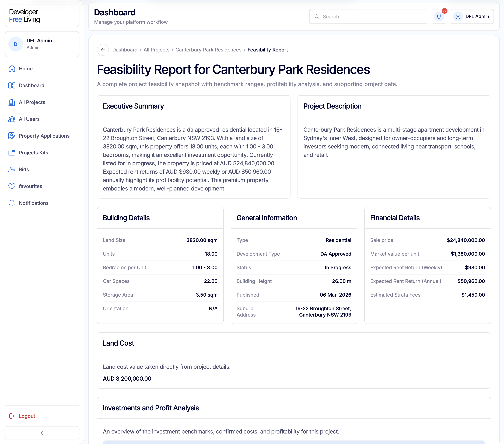Click the Project Description heading

(x=332, y=106)
